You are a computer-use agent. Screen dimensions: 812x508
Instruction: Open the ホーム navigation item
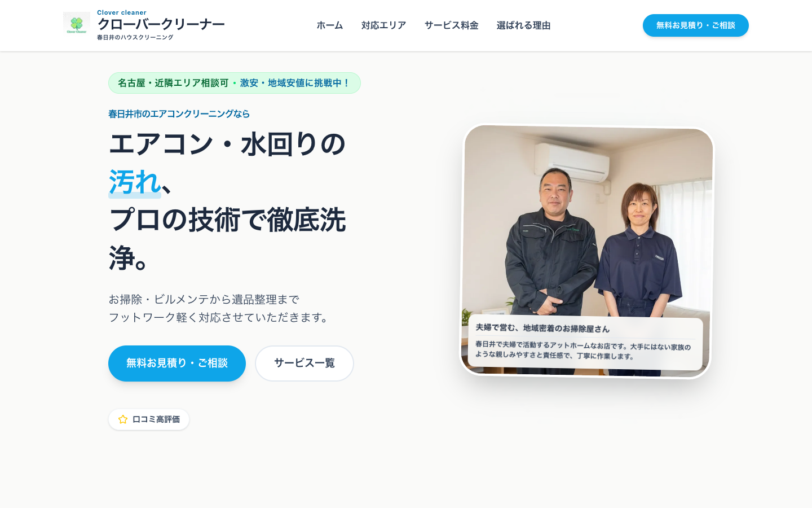[x=330, y=25]
